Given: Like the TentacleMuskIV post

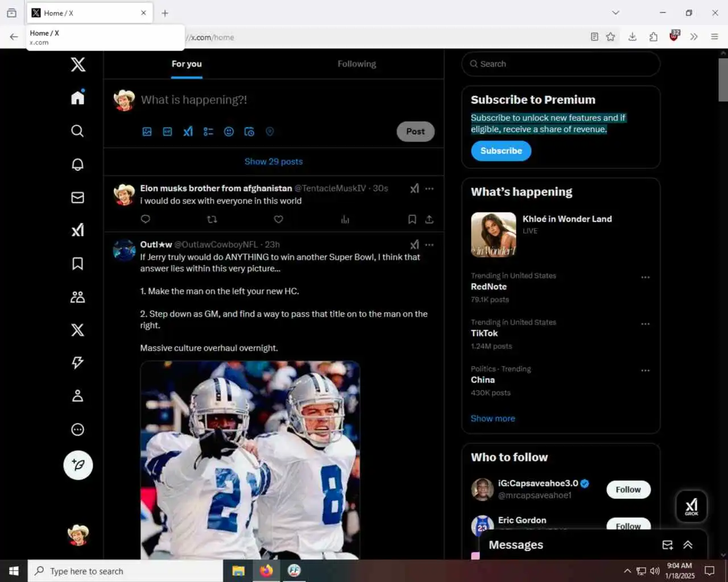Looking at the screenshot, I should pos(279,219).
